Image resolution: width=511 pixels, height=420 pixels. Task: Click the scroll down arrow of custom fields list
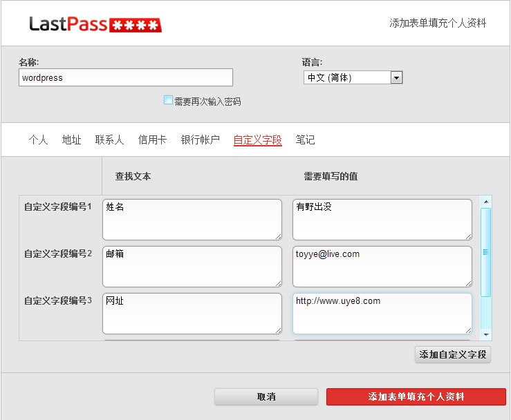(486, 335)
